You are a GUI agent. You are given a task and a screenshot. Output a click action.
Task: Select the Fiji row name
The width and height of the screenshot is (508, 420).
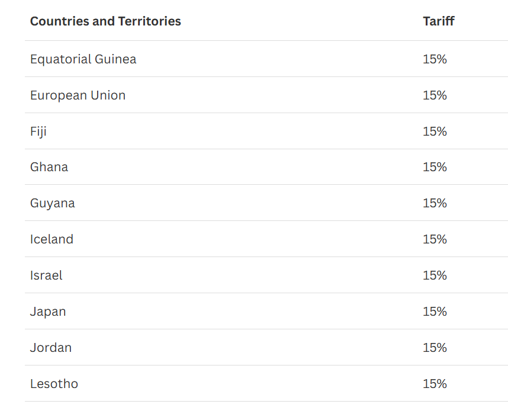38,132
